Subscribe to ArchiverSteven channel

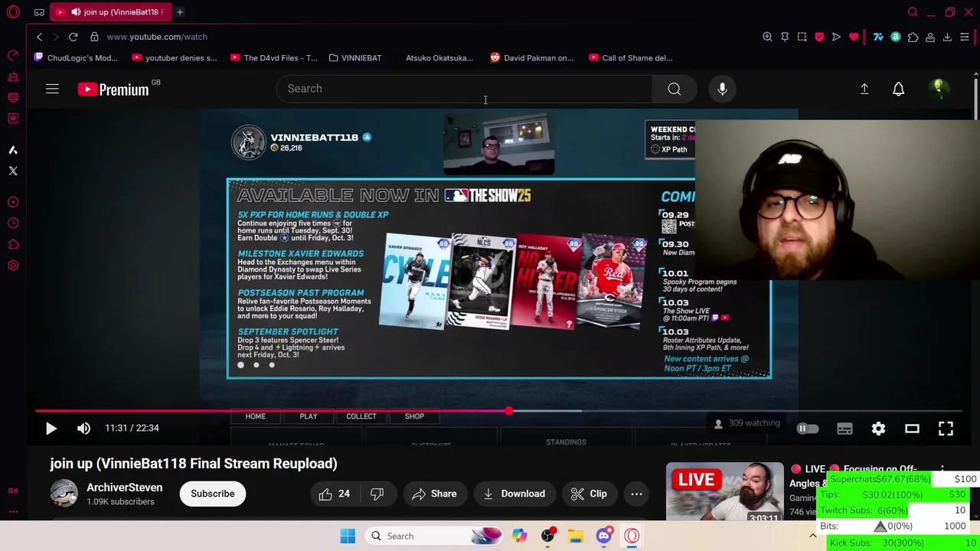(x=212, y=494)
